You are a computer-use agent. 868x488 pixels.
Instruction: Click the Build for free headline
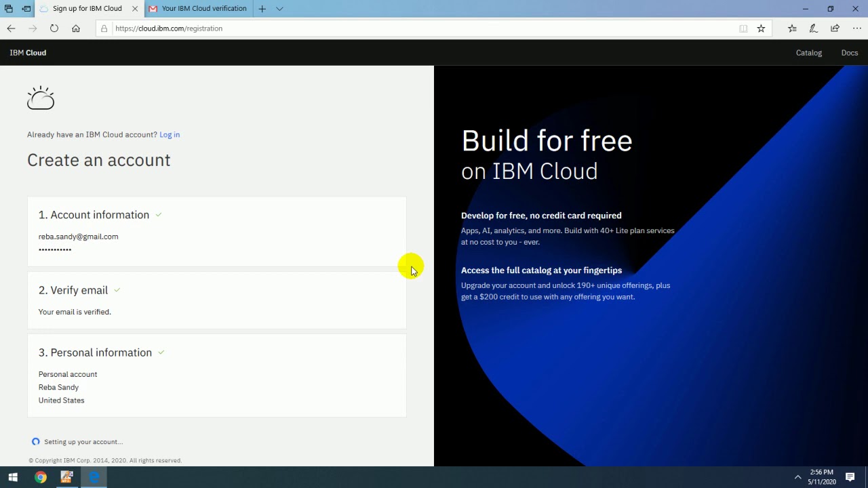click(547, 141)
